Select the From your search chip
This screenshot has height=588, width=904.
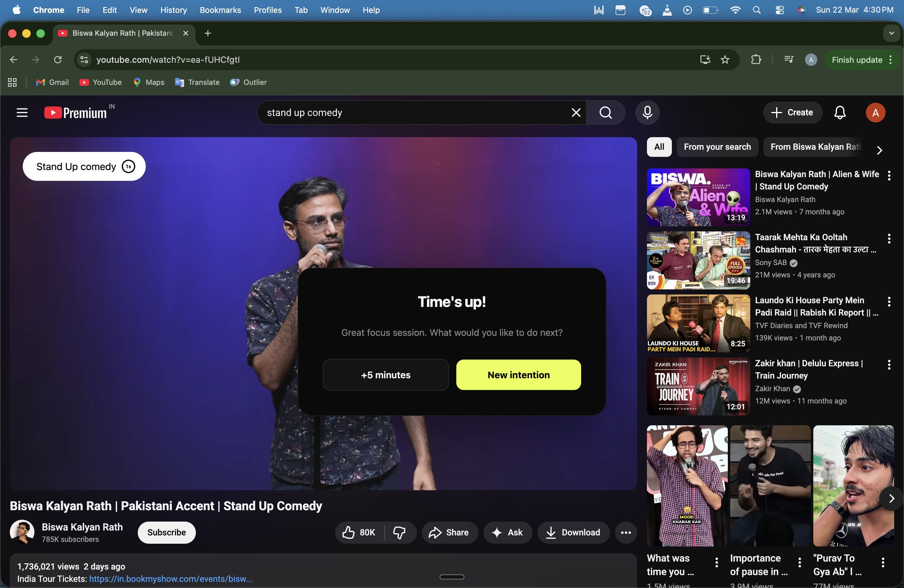click(x=717, y=147)
